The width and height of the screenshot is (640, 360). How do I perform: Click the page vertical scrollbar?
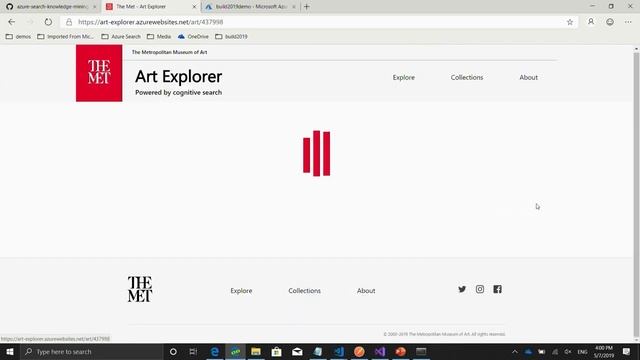click(x=636, y=194)
